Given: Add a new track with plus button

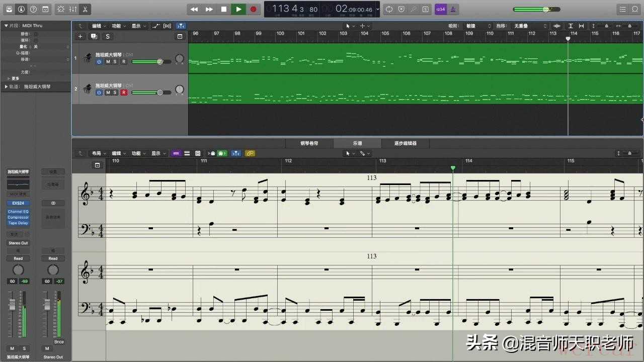Looking at the screenshot, I should point(80,36).
